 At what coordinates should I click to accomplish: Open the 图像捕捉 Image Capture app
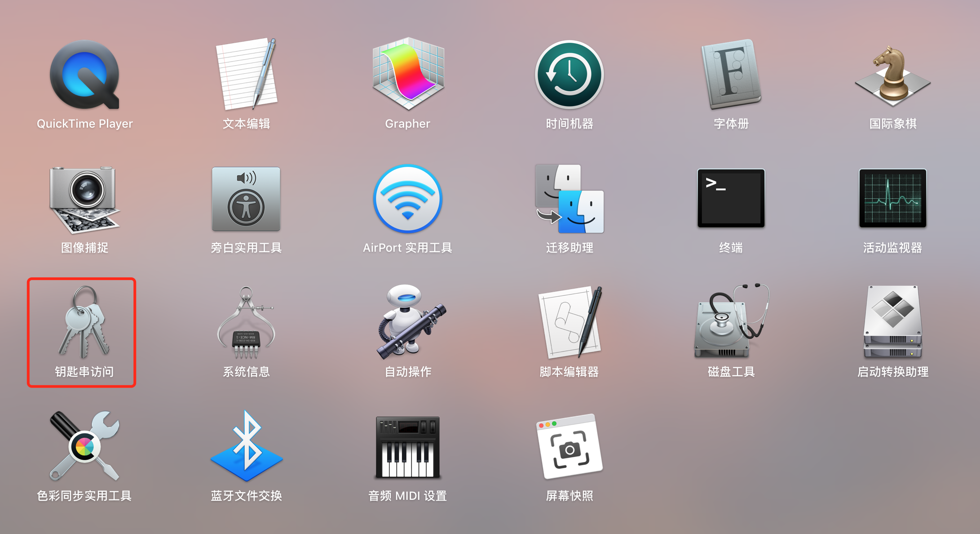click(84, 199)
